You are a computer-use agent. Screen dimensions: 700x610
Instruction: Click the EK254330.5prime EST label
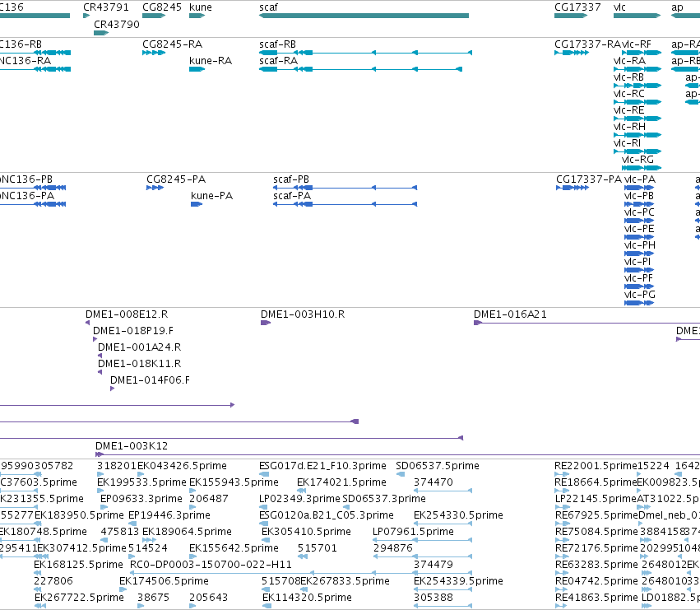pos(458,515)
